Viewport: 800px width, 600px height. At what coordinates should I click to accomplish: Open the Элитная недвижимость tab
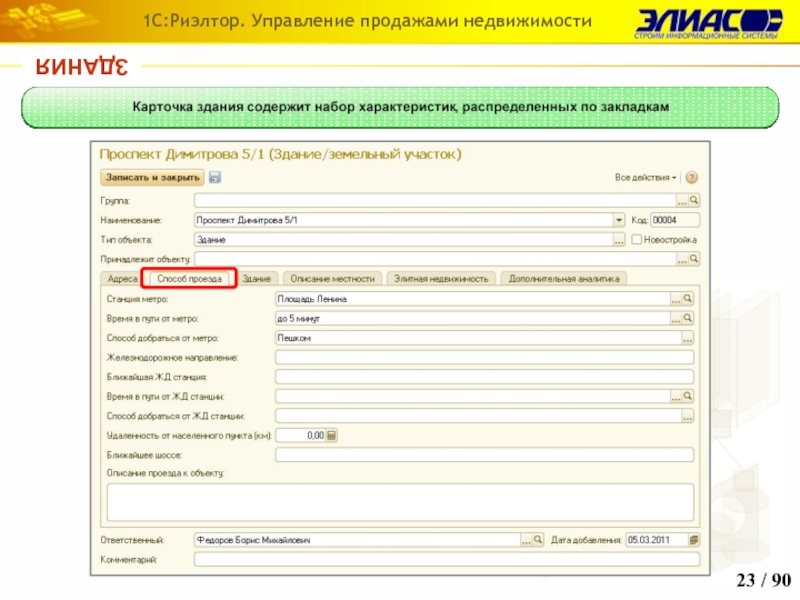[x=441, y=279]
